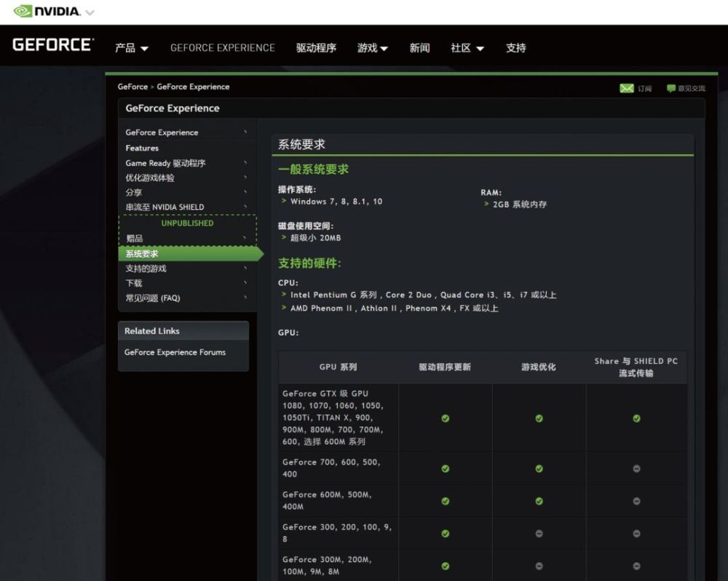This screenshot has height=581, width=728.
Task: Open 优化游戏体验 in the sidebar
Action: tap(150, 178)
